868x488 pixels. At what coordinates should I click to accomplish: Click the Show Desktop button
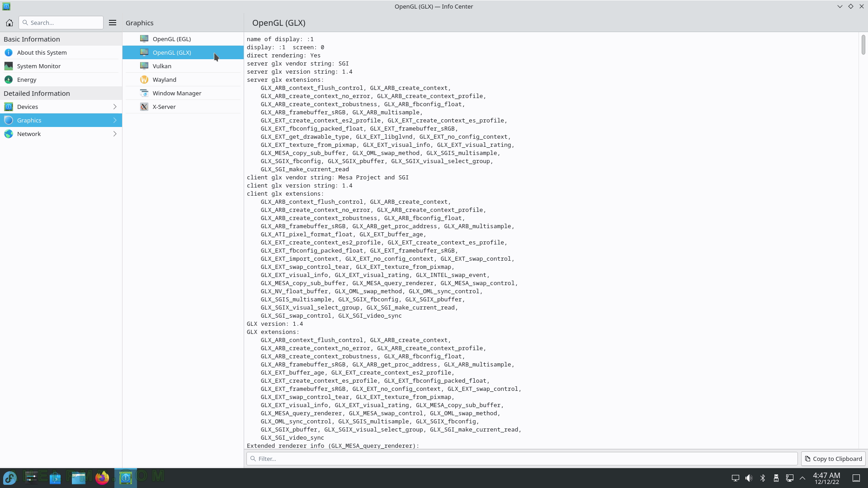click(856, 478)
